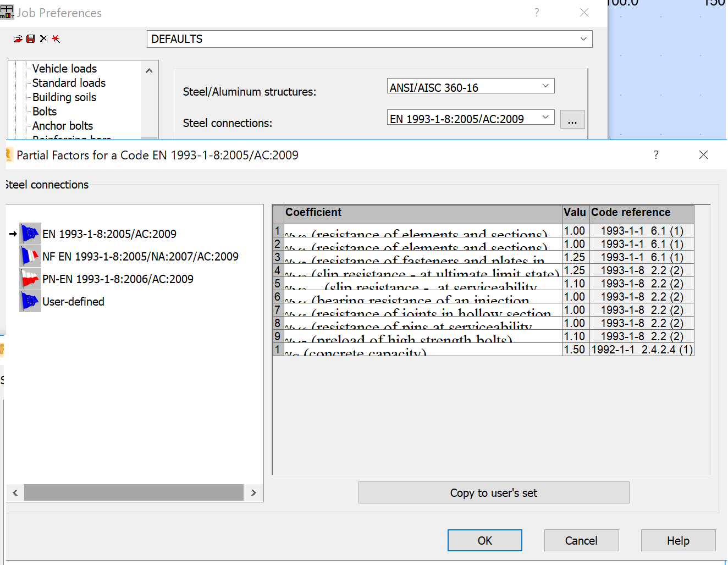Click the left arrow of the code list scrollbar
The image size is (728, 565).
point(15,492)
